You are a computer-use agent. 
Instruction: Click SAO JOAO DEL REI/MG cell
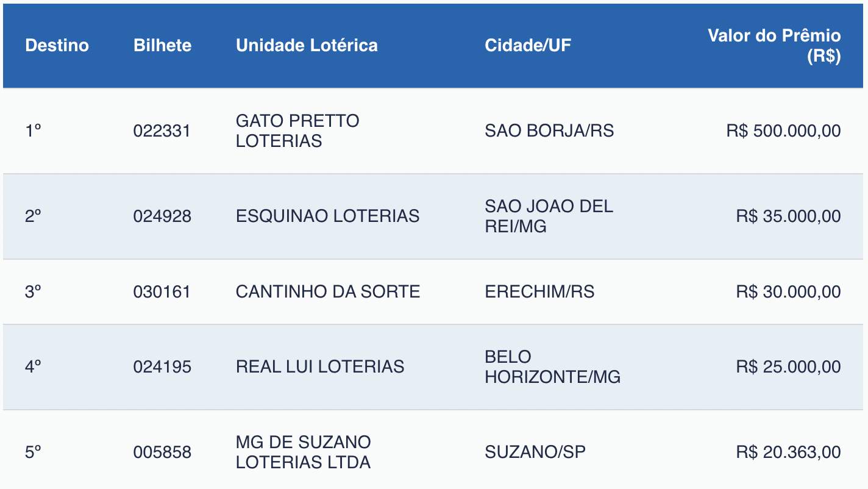pyautogui.click(x=549, y=216)
